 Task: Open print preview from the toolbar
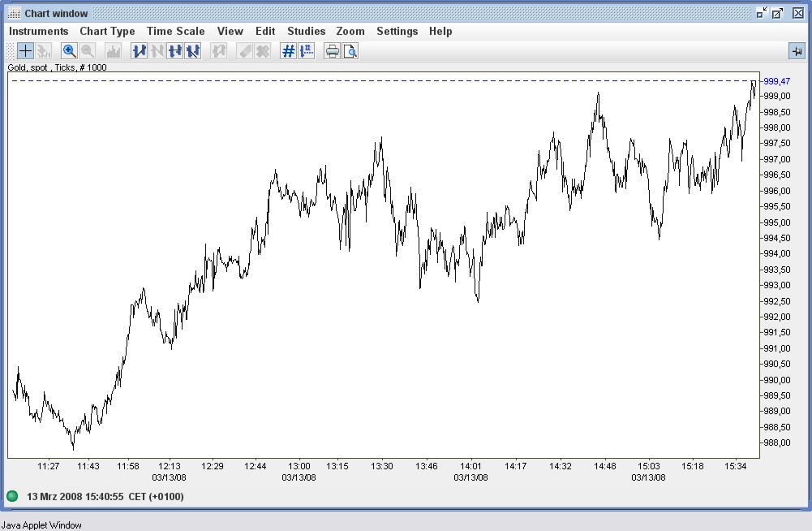click(350, 51)
